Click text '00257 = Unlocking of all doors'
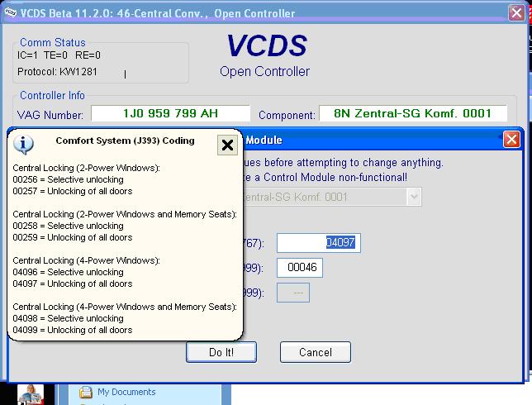 click(x=73, y=191)
